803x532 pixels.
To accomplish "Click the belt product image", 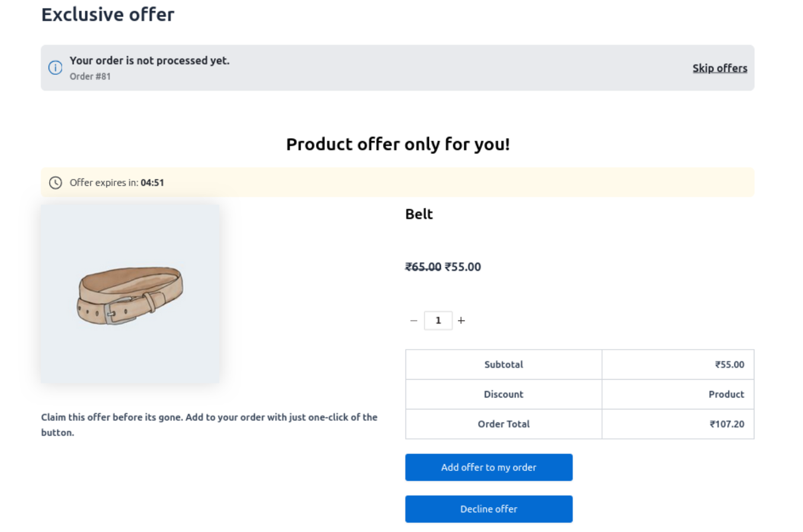I will pos(130,294).
